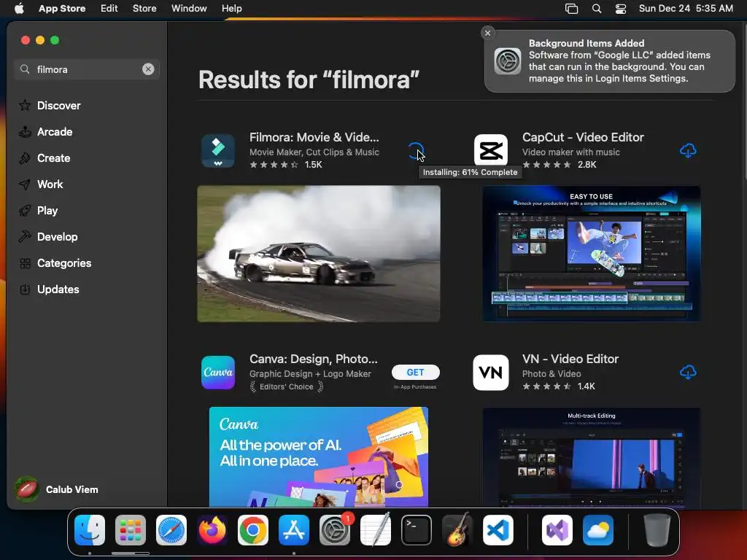The height and width of the screenshot is (560, 747).
Task: Open Finder from the Dock
Action: pyautogui.click(x=90, y=529)
